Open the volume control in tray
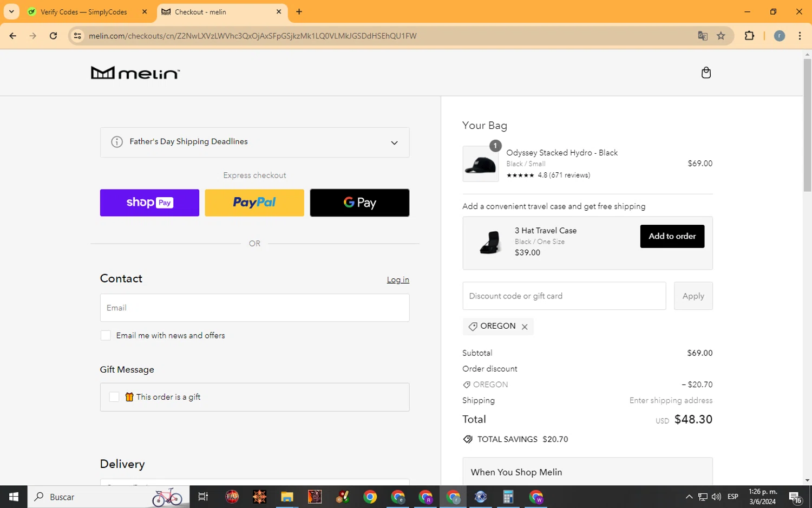This screenshot has width=812, height=508. pos(716,497)
